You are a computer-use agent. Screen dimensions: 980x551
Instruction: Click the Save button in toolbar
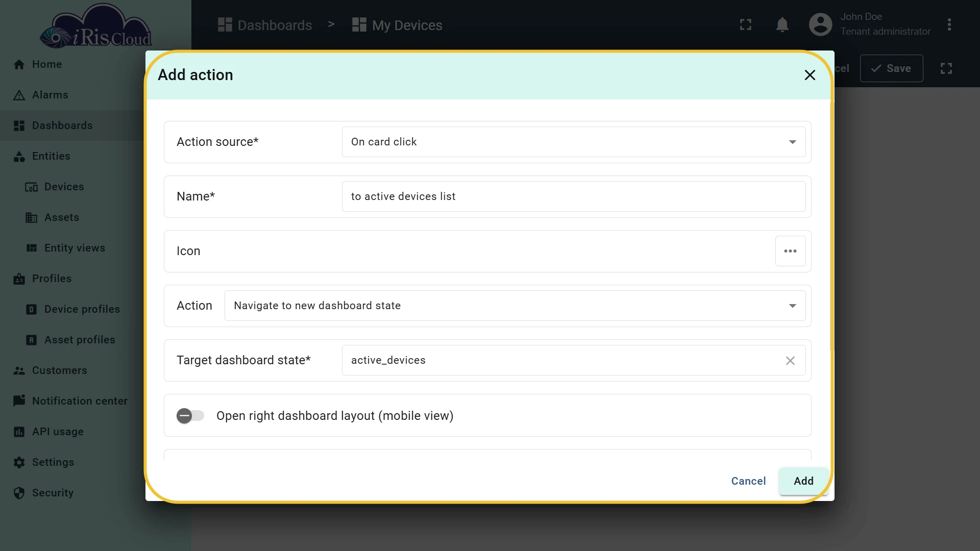coord(891,68)
